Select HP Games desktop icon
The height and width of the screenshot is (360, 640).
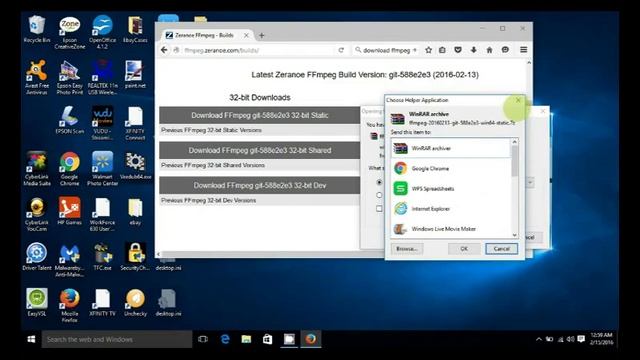[70, 211]
